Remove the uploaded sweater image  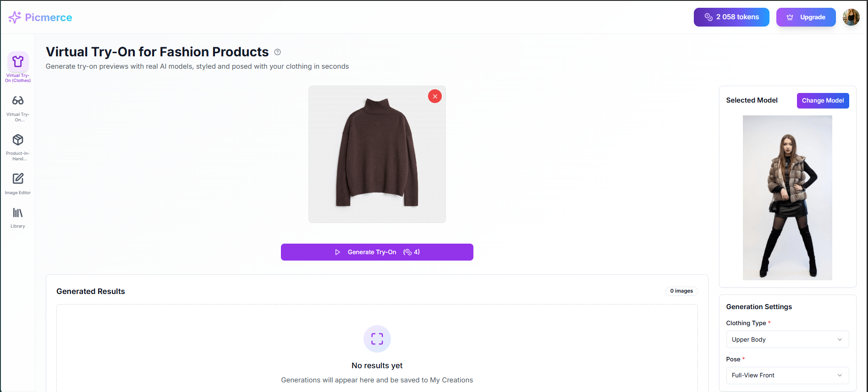(x=434, y=96)
